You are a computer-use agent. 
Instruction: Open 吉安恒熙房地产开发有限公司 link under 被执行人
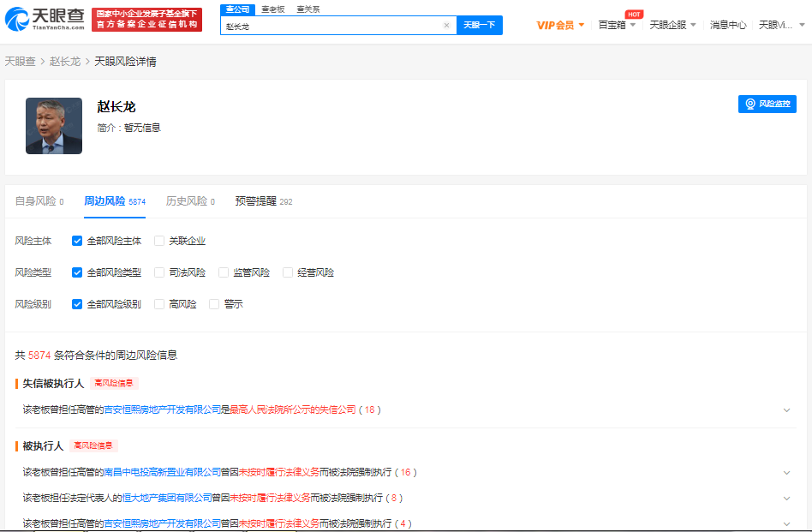tap(163, 523)
